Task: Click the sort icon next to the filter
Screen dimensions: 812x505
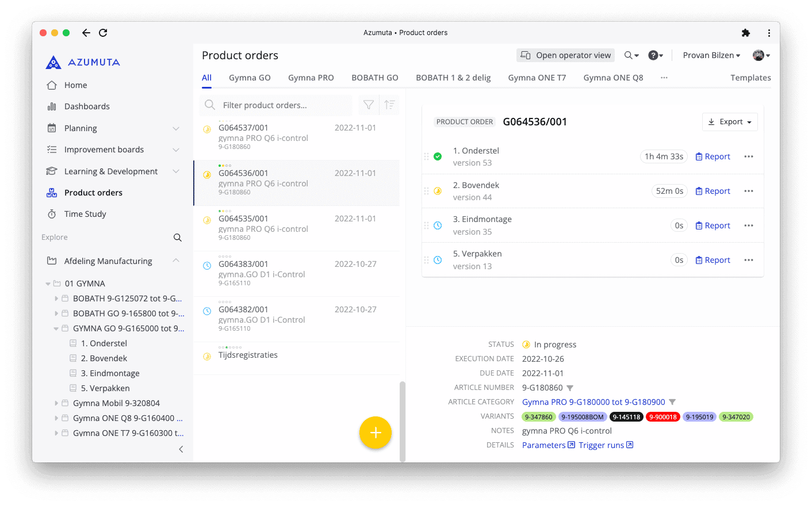Action: click(389, 105)
